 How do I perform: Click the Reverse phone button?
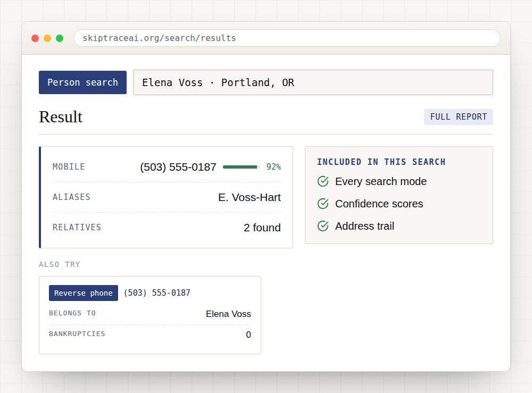[84, 293]
